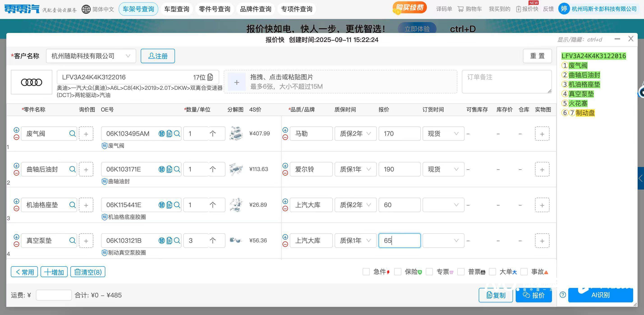Click search icon in 废气阀 part name field

point(72,134)
